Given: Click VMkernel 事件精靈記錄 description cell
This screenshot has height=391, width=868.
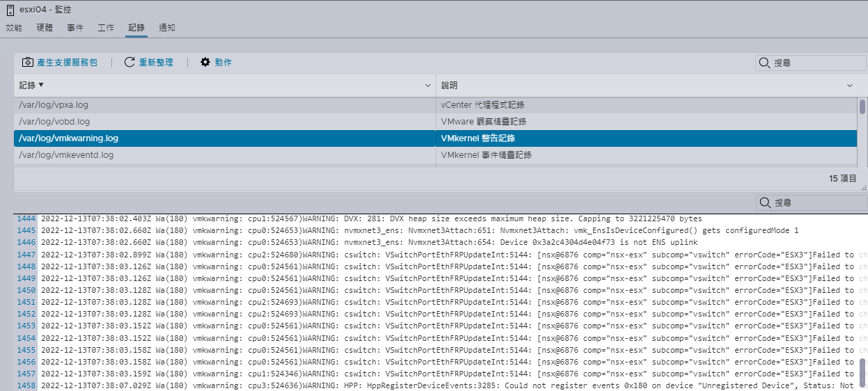Looking at the screenshot, I should (487, 155).
